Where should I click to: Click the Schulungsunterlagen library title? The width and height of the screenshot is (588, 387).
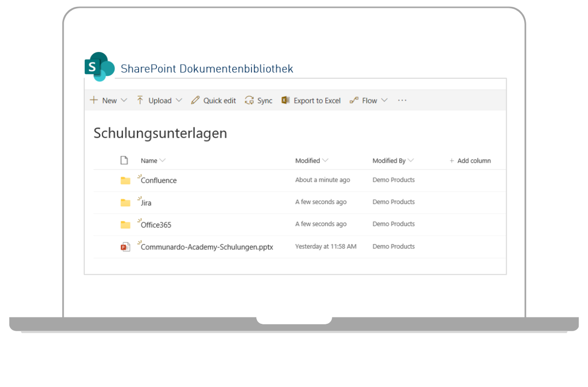pyautogui.click(x=160, y=133)
